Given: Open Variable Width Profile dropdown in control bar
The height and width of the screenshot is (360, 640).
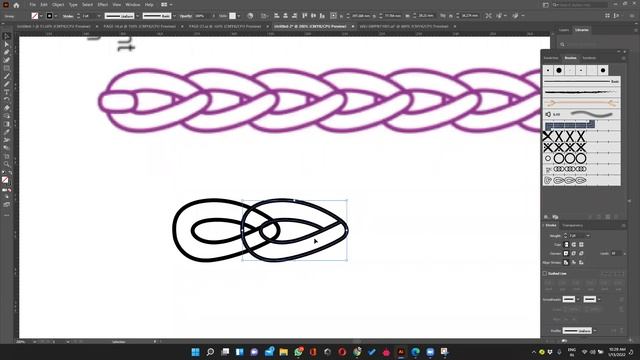Looking at the screenshot, I should (x=138, y=16).
